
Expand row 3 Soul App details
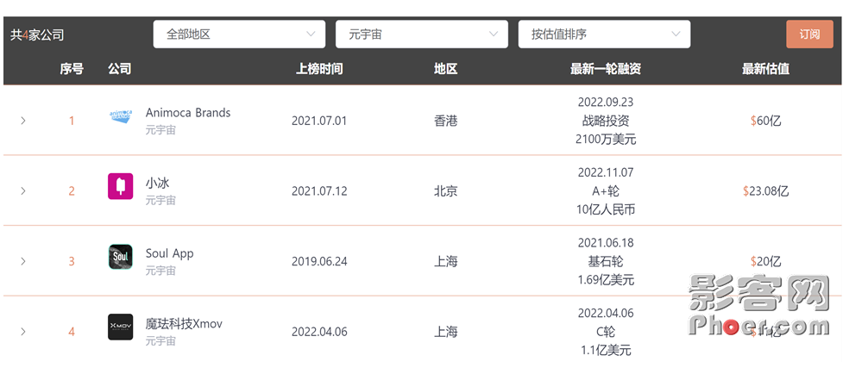click(x=22, y=261)
